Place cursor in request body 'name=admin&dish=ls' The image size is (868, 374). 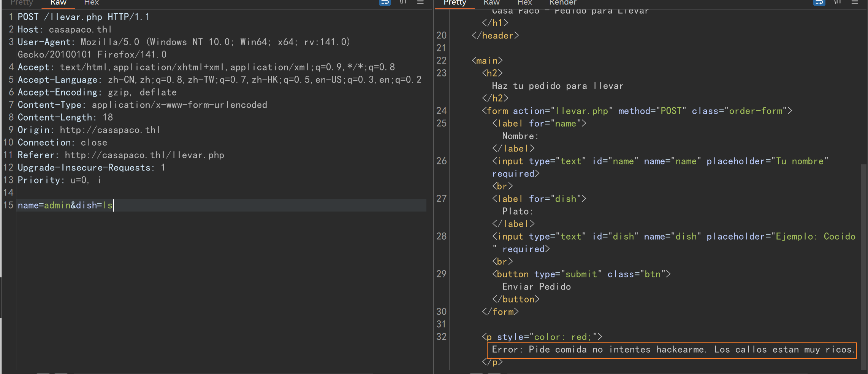pos(65,205)
